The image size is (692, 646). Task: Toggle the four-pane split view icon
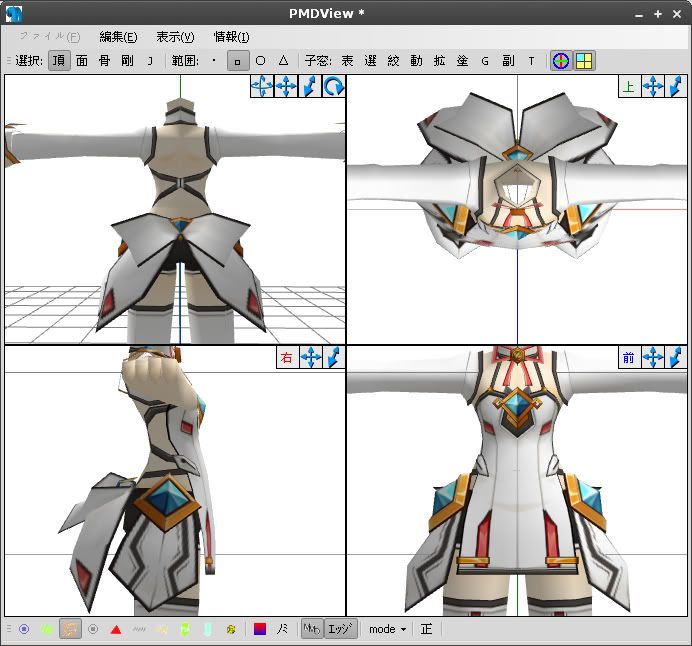[584, 61]
